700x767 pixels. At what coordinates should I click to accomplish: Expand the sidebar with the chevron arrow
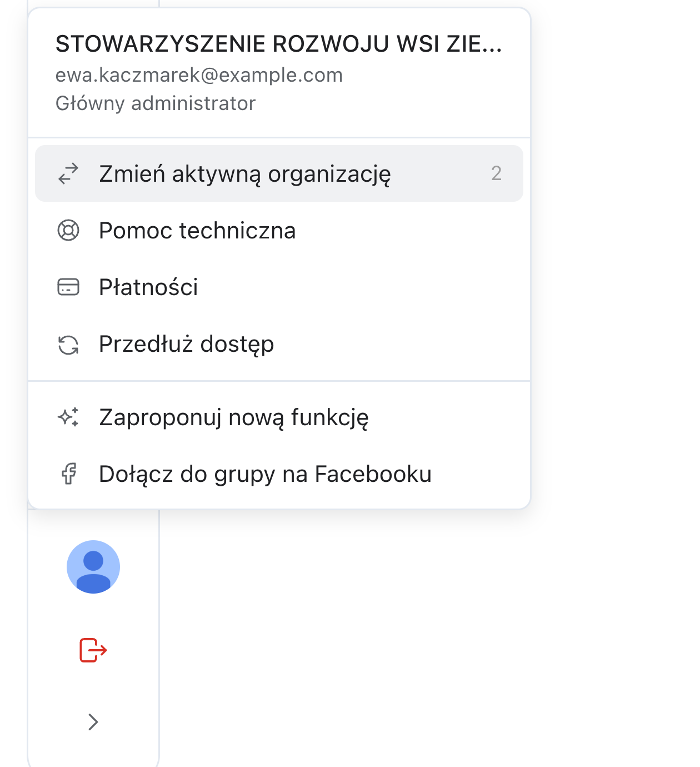93,722
